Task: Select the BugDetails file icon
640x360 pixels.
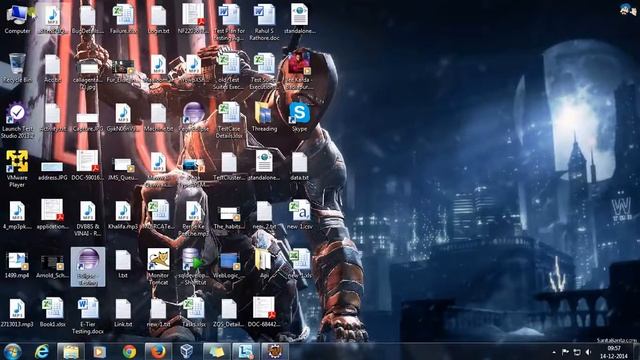Action: coord(88,19)
